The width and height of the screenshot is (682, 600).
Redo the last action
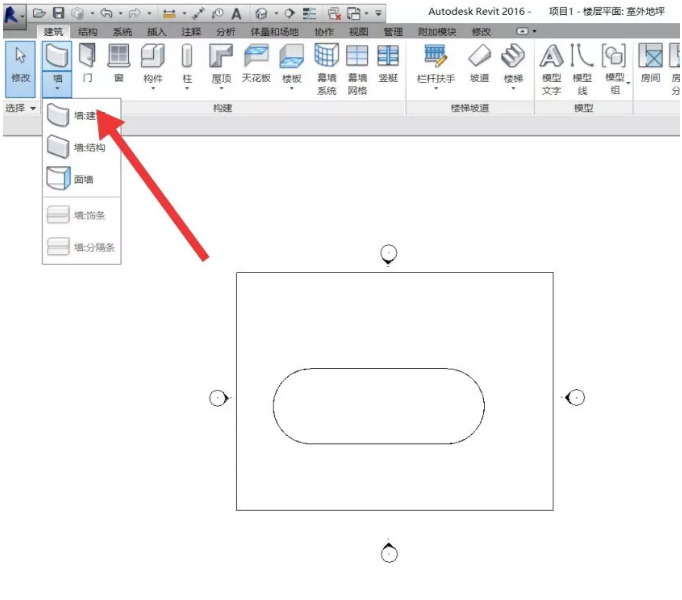[x=134, y=14]
